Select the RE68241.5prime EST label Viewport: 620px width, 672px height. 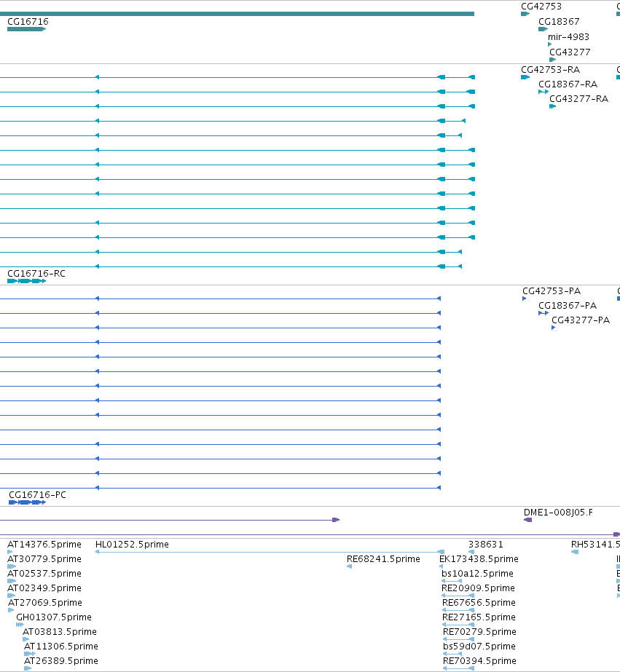pyautogui.click(x=383, y=559)
